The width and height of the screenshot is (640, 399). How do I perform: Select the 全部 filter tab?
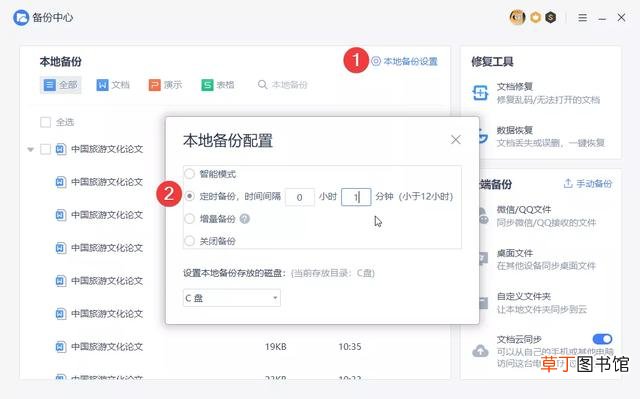(60, 85)
